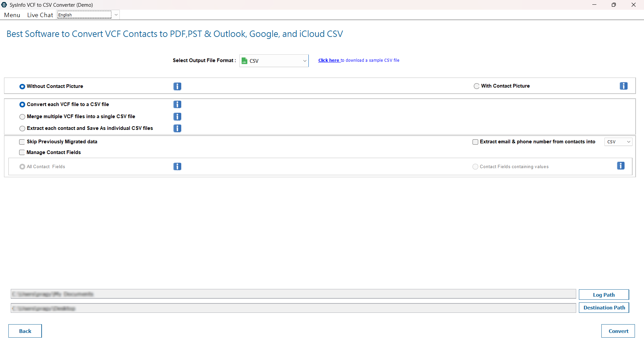Screen dimensions: 644x341
Task: Open the extract-into CSV format dropdown
Action: click(618, 142)
